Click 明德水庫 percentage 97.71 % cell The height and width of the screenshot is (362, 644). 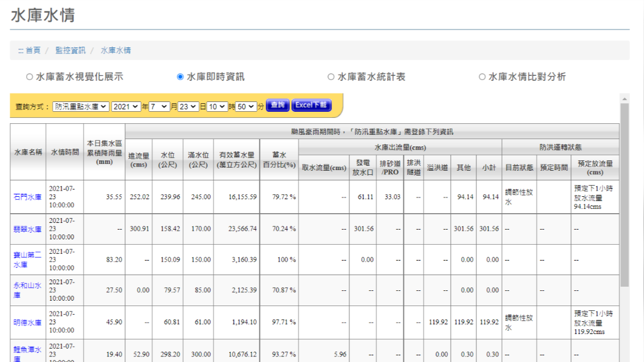pyautogui.click(x=279, y=322)
